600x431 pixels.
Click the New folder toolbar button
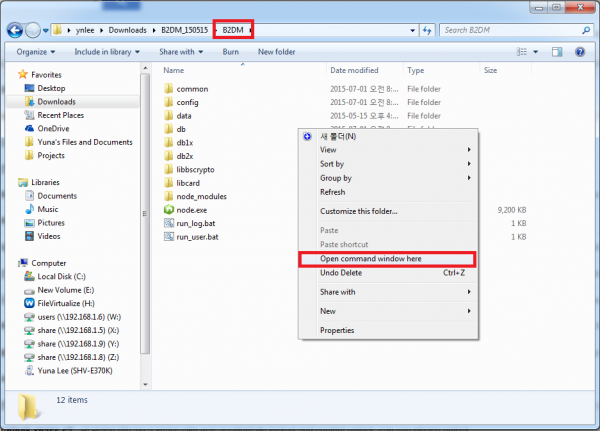(276, 51)
